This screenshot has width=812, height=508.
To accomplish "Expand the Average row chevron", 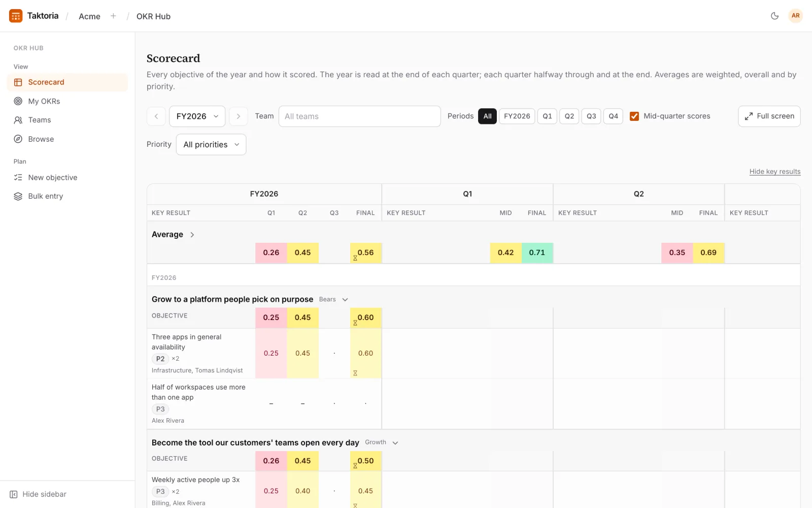I will [x=192, y=235].
